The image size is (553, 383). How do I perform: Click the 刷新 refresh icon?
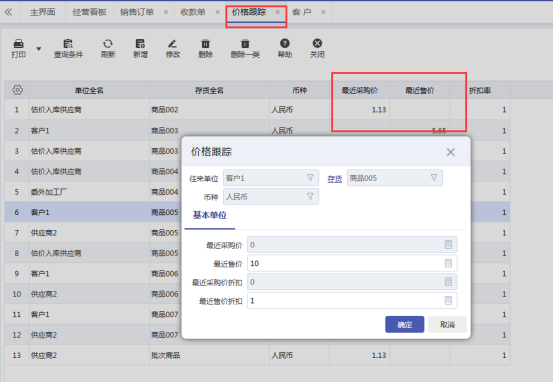108,44
